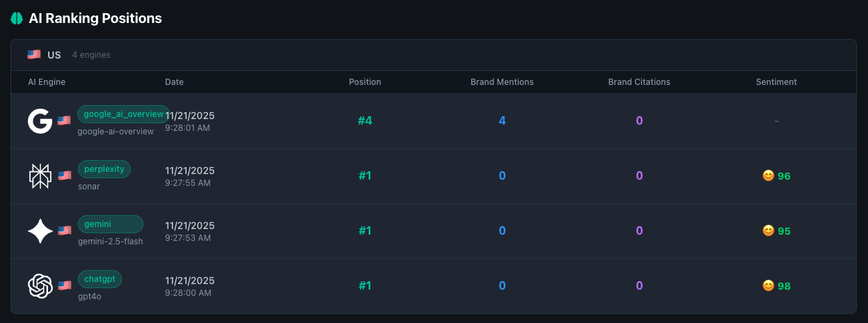Click the '9:27:53 AM' timestamp

click(188, 238)
